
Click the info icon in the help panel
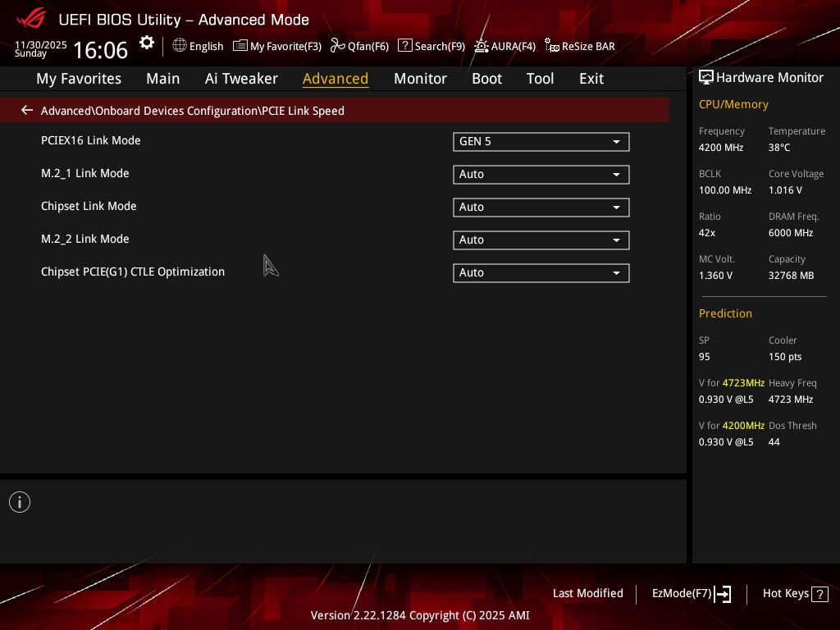[19, 501]
